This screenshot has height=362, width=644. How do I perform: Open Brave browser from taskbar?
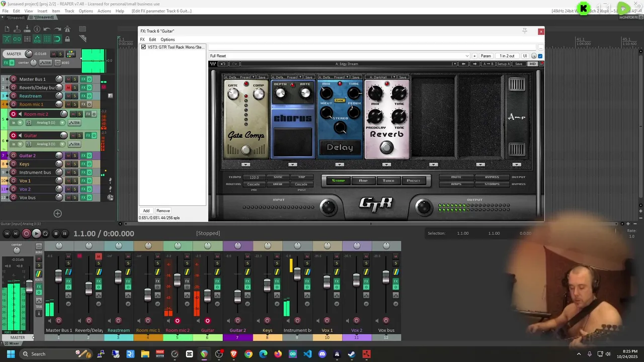click(233, 354)
